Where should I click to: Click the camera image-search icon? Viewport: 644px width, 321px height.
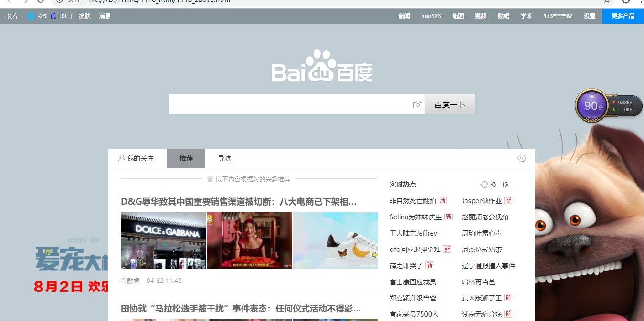click(x=418, y=104)
